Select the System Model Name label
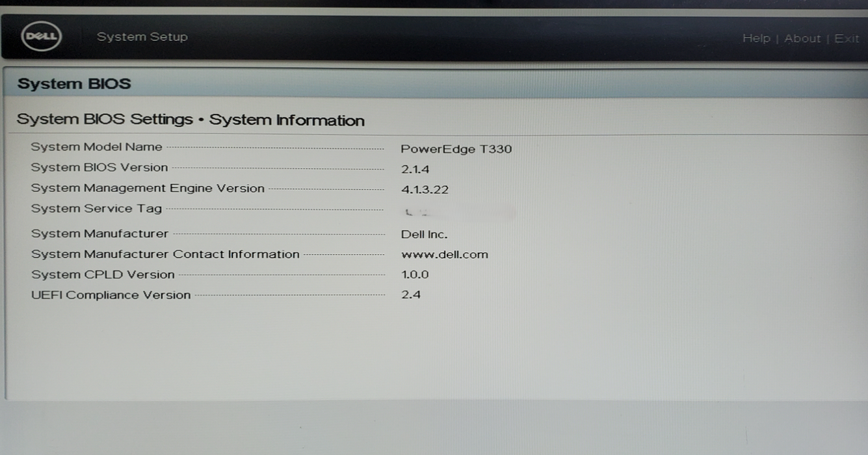This screenshot has height=455, width=868. pos(97,148)
